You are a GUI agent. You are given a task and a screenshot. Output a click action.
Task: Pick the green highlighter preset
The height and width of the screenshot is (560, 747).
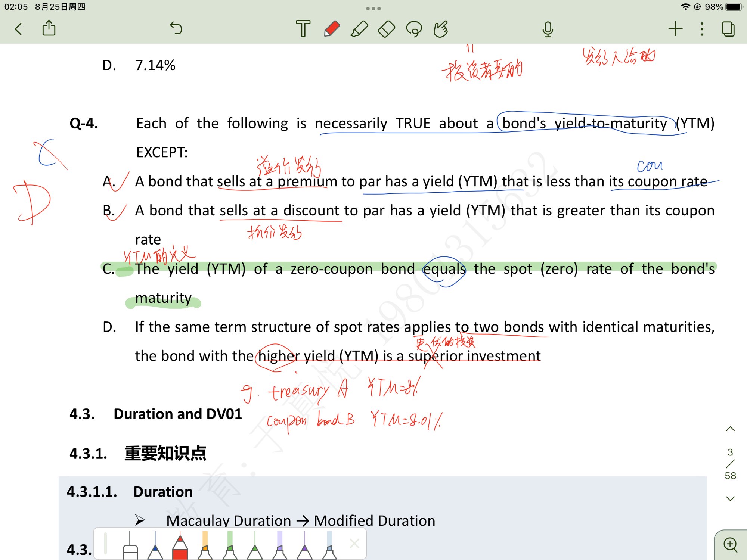(x=230, y=547)
